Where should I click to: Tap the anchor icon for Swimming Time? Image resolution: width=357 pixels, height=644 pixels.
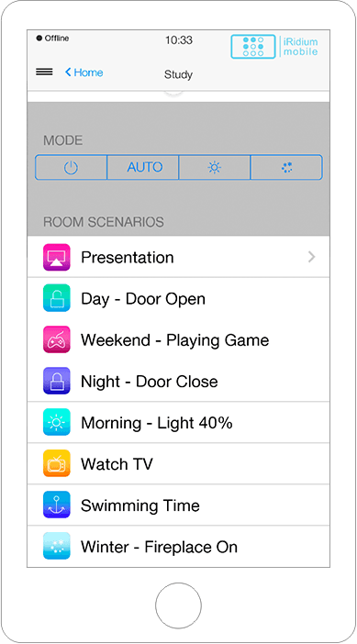click(x=57, y=505)
